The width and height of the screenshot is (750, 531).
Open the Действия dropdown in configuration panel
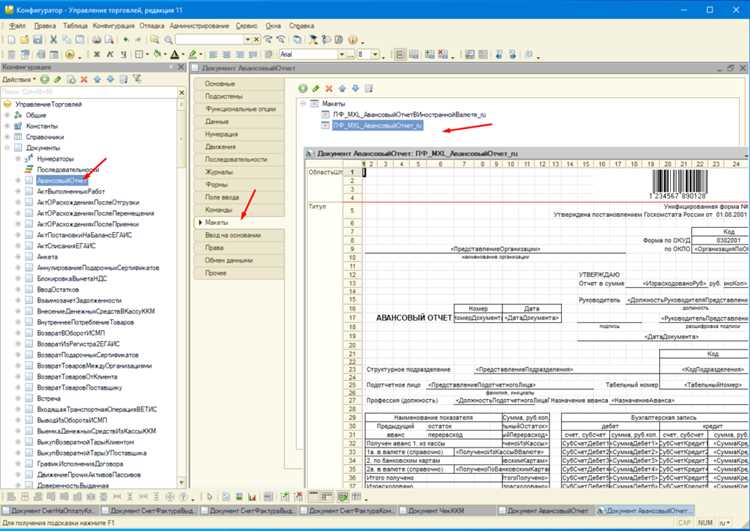pyautogui.click(x=19, y=79)
